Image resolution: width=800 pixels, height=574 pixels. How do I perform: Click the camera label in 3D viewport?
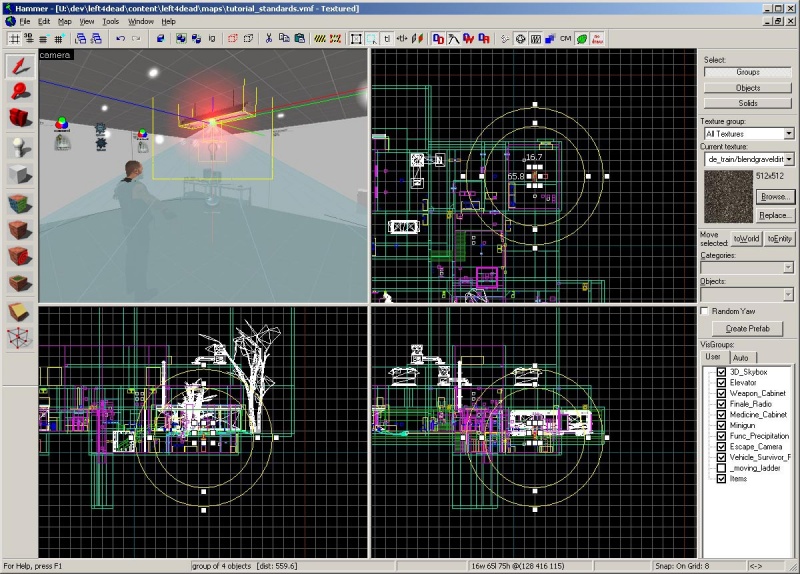(55, 55)
